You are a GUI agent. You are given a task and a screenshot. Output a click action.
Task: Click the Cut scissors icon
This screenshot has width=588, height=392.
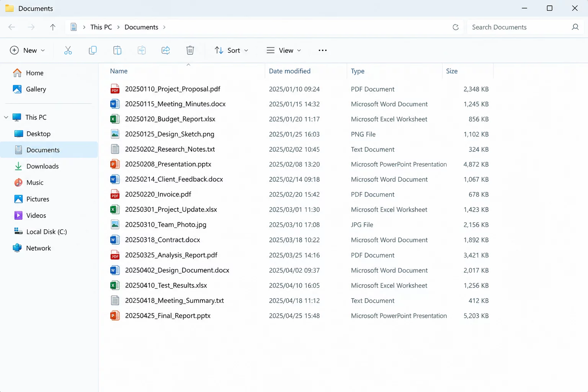(x=68, y=50)
